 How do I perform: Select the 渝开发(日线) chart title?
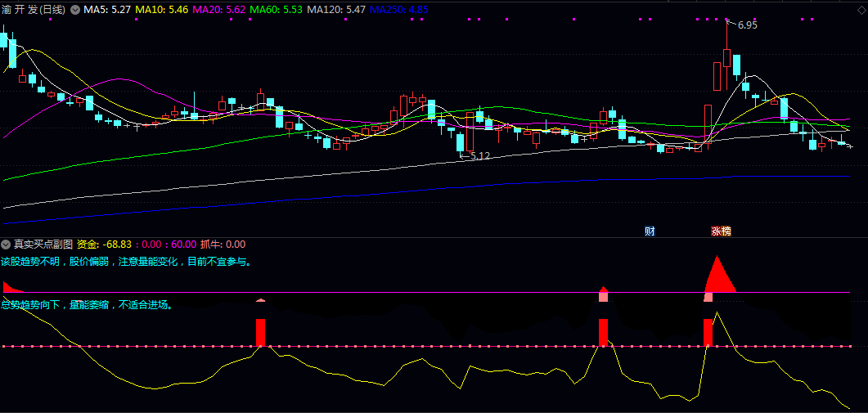(34, 10)
